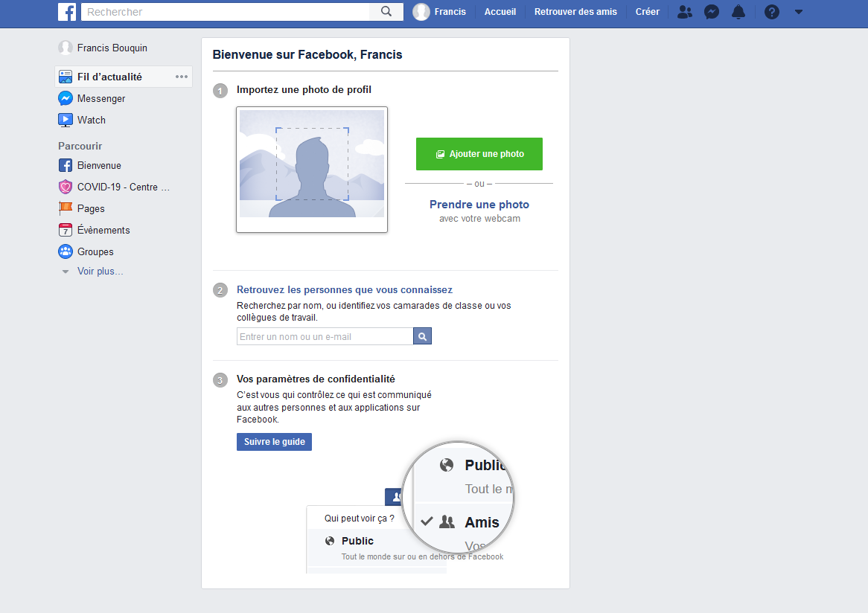This screenshot has width=868, height=613.
Task: Expand Voir plus in sidebar
Action: coord(100,272)
